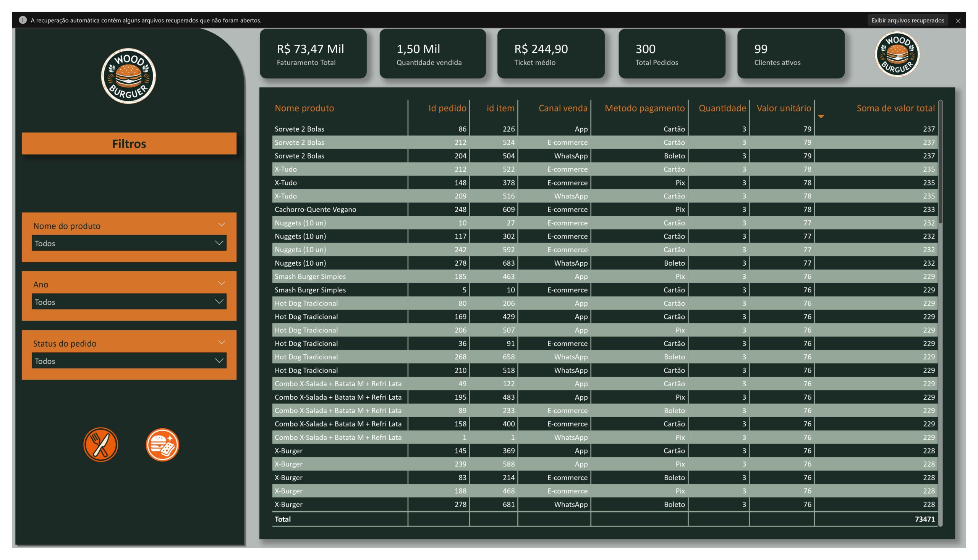Sort by Nome produto column header
This screenshot has width=978, height=560.
(x=304, y=108)
